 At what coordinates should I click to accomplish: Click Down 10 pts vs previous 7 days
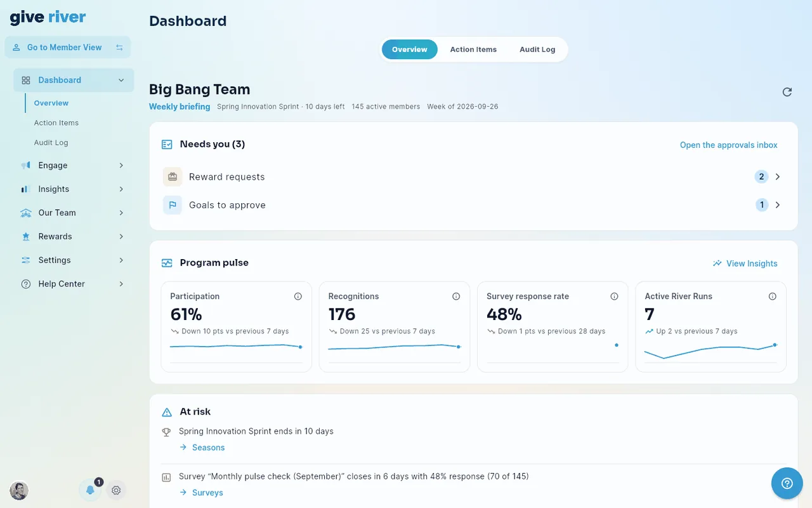[x=235, y=331]
